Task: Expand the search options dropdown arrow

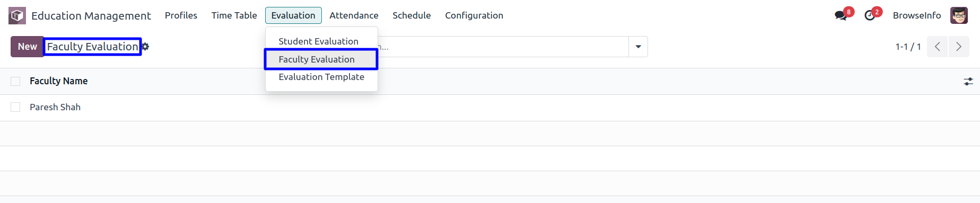Action: pyautogui.click(x=638, y=47)
